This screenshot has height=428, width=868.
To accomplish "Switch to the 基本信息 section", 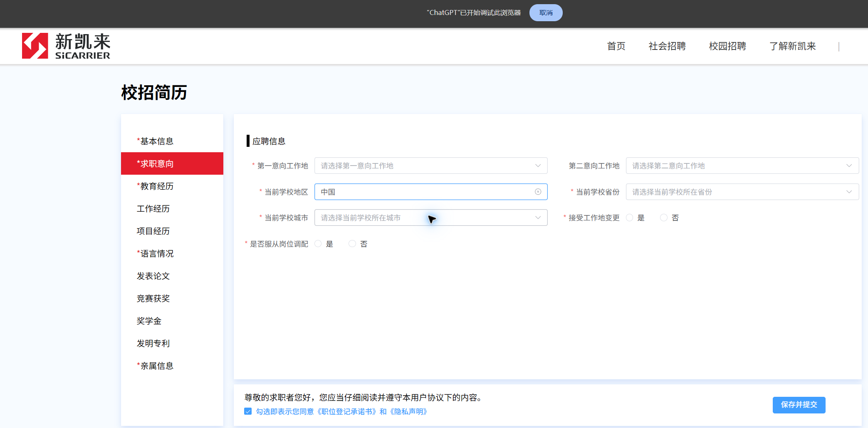I will click(x=172, y=141).
